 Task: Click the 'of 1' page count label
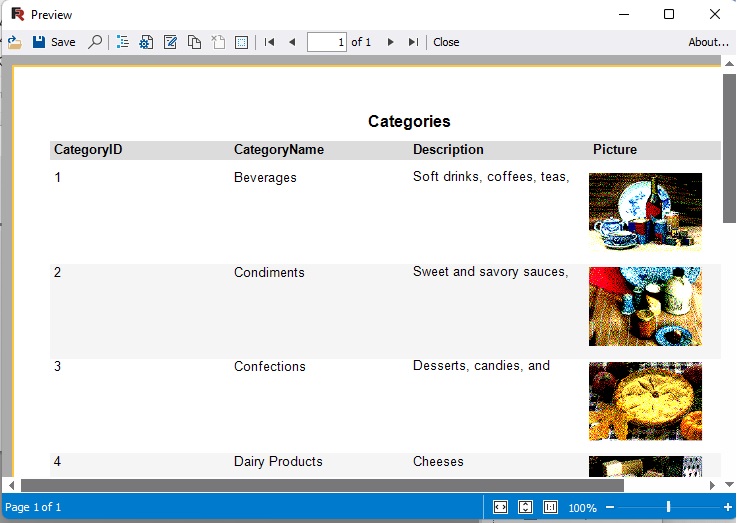[361, 42]
